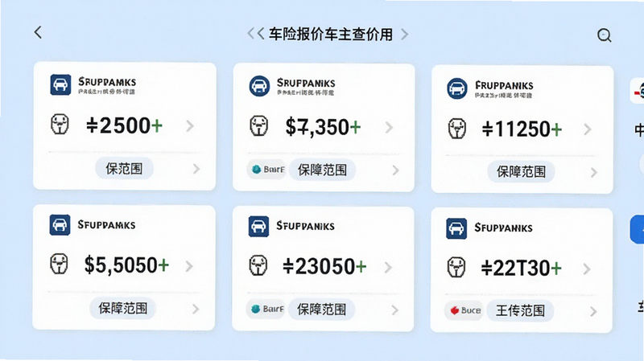Select the red Buce tag
The image size is (644, 361).
[465, 310]
